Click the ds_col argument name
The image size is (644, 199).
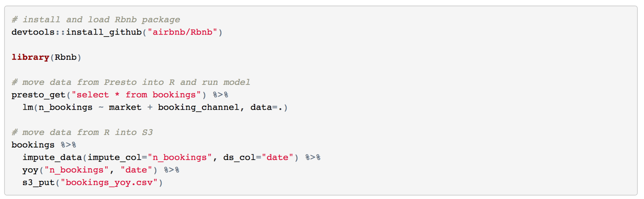pos(239,157)
